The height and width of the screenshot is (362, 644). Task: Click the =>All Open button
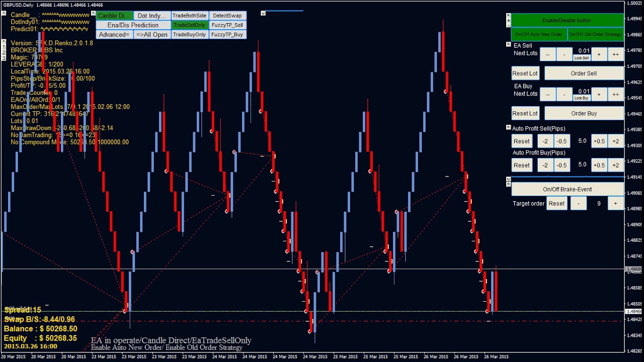pyautogui.click(x=152, y=35)
